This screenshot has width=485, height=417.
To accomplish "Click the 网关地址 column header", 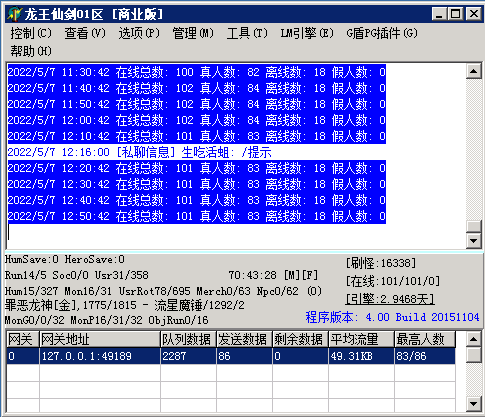I will coord(100,339).
